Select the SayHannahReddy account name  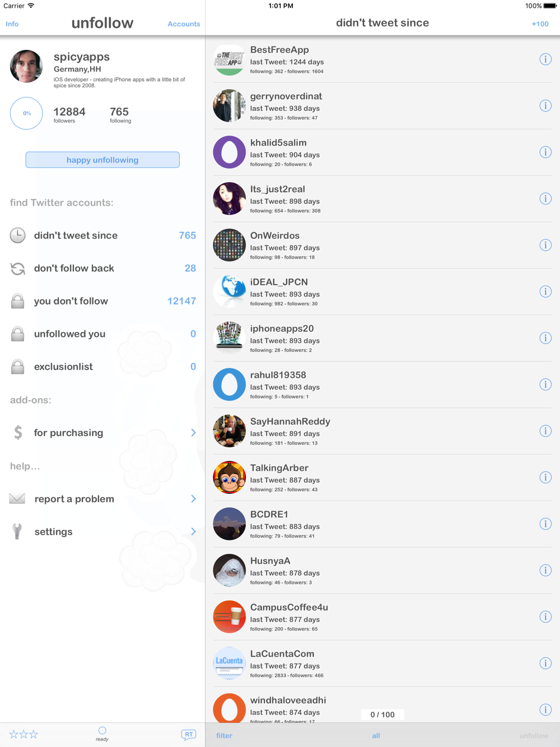(x=290, y=422)
